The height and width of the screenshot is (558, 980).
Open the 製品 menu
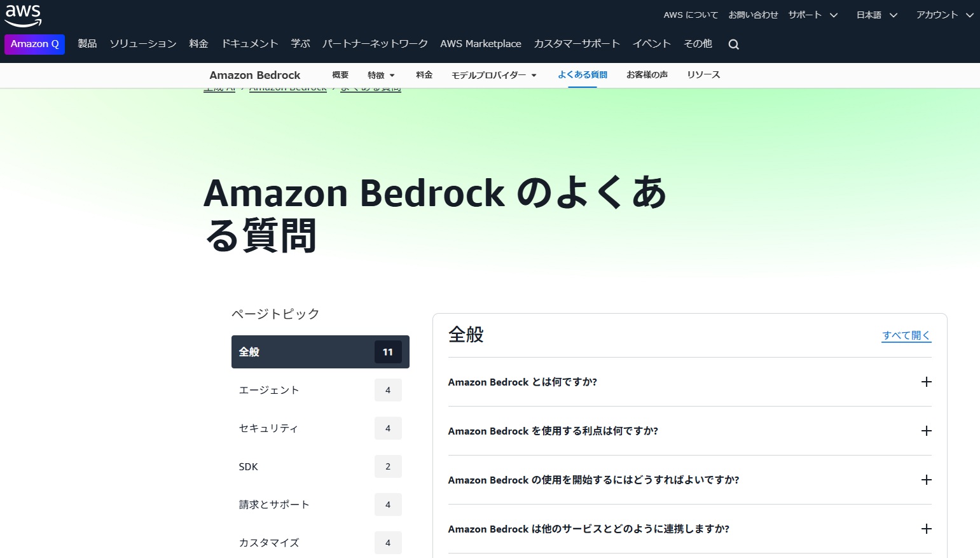[x=87, y=44]
